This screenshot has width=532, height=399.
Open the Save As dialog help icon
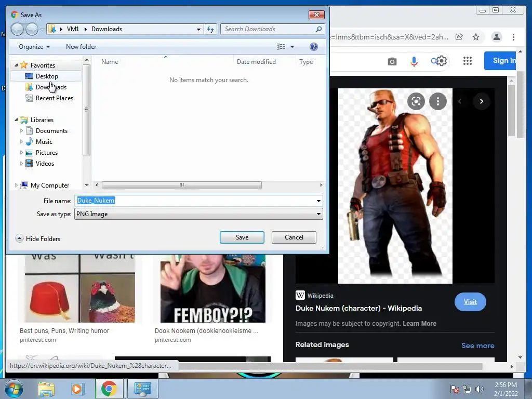[314, 47]
